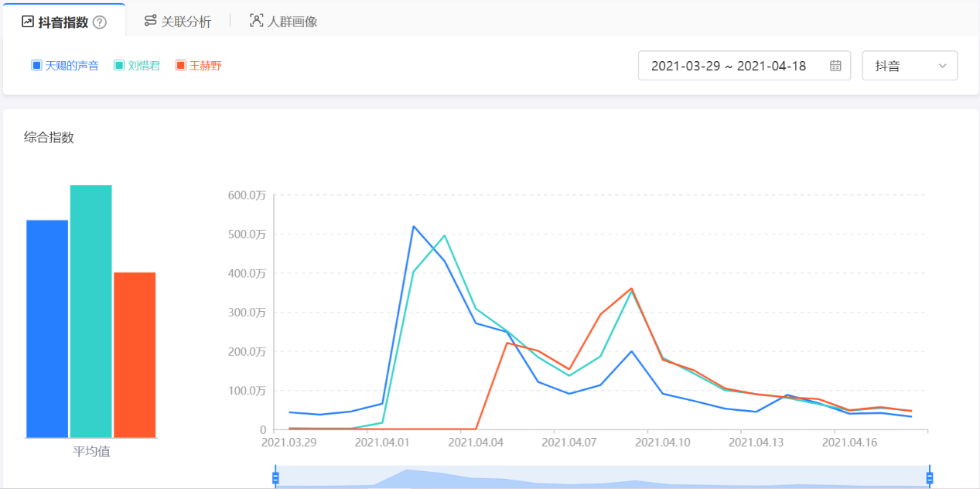Click the 王赫野 legend label
980x489 pixels.
206,66
